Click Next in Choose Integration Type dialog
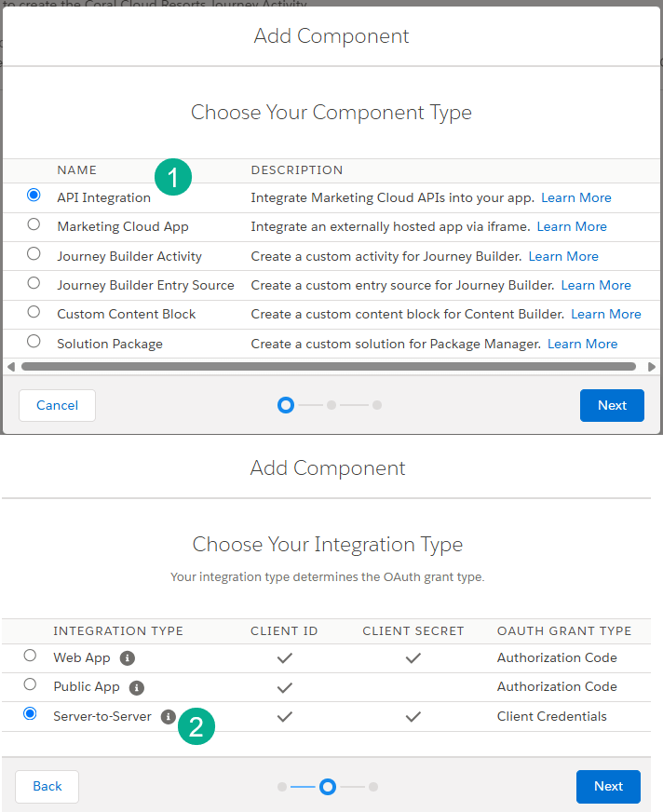 point(608,787)
